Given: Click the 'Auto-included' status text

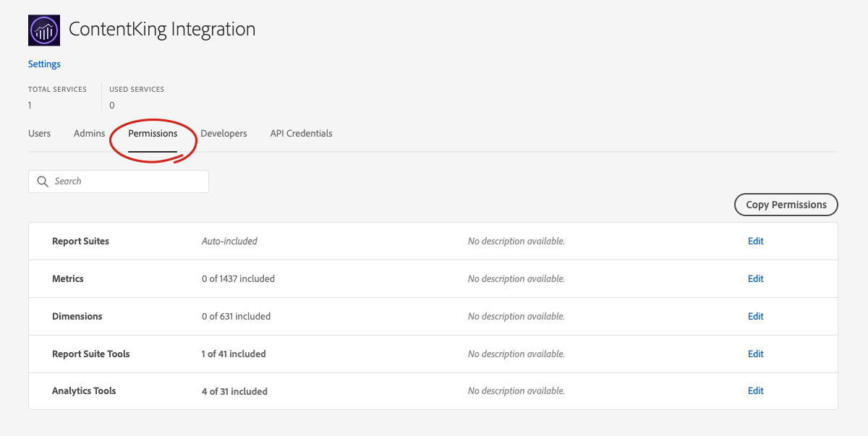Looking at the screenshot, I should click(x=229, y=241).
